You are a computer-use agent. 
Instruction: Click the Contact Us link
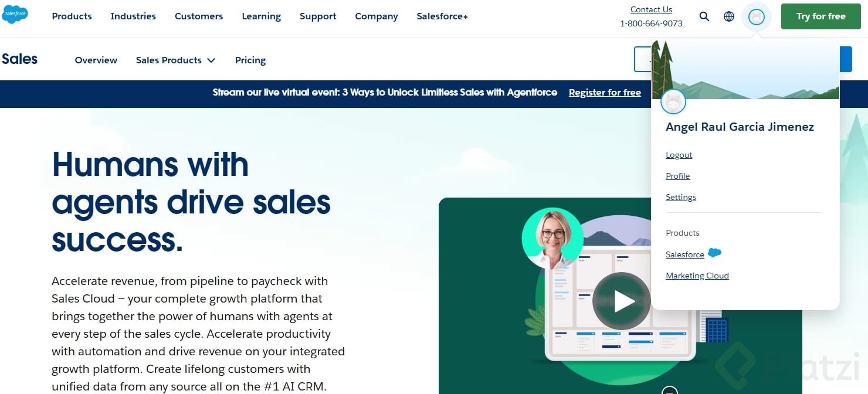(x=651, y=9)
